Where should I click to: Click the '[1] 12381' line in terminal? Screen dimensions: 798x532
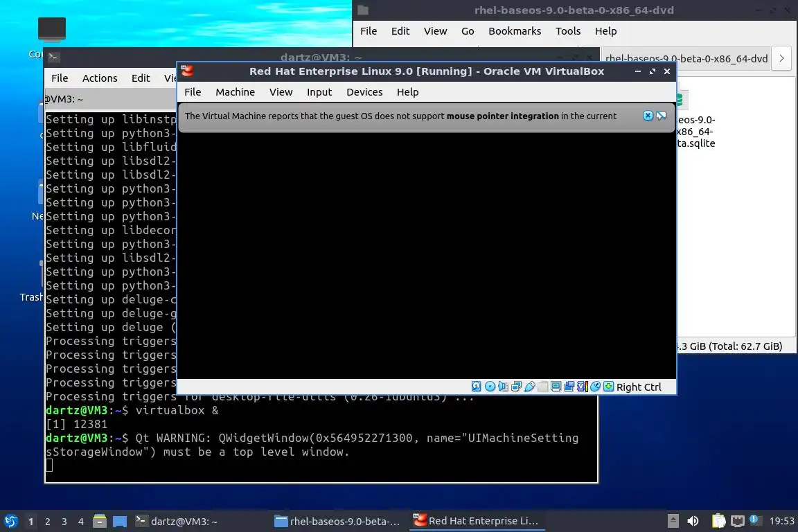point(76,424)
